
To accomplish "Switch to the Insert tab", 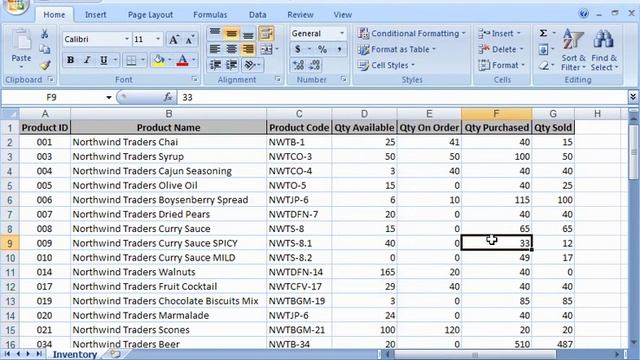I will (96, 15).
